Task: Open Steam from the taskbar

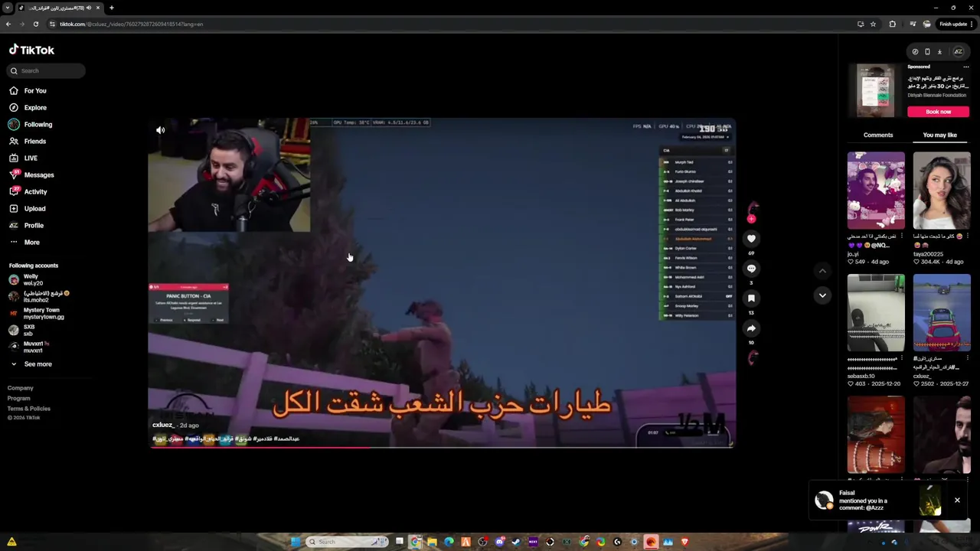Action: pos(516,542)
